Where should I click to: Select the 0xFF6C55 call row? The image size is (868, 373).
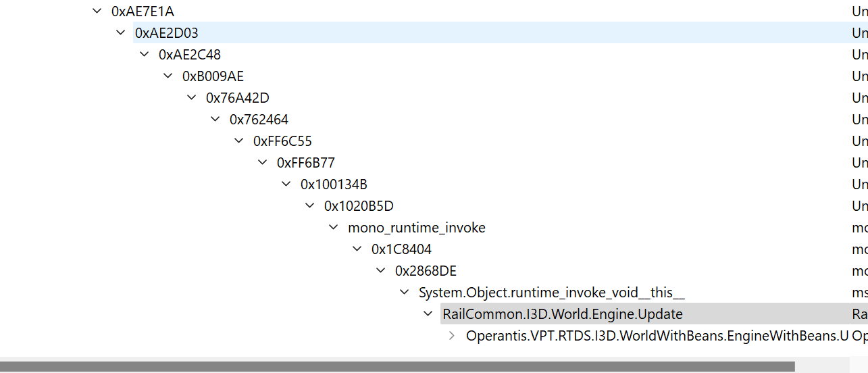(282, 141)
